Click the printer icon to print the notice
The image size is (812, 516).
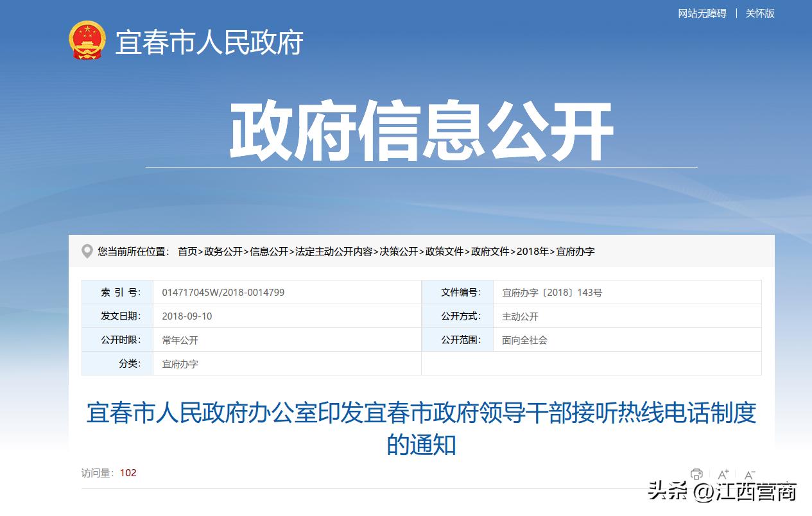[697, 475]
